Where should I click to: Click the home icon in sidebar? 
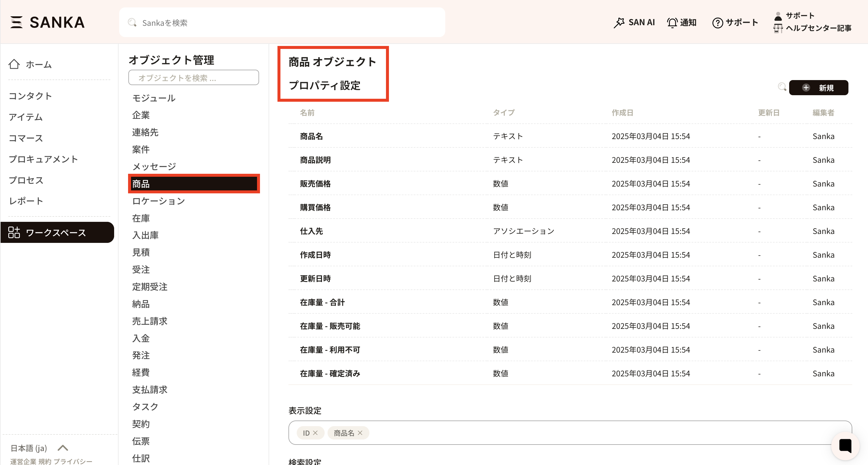(14, 64)
